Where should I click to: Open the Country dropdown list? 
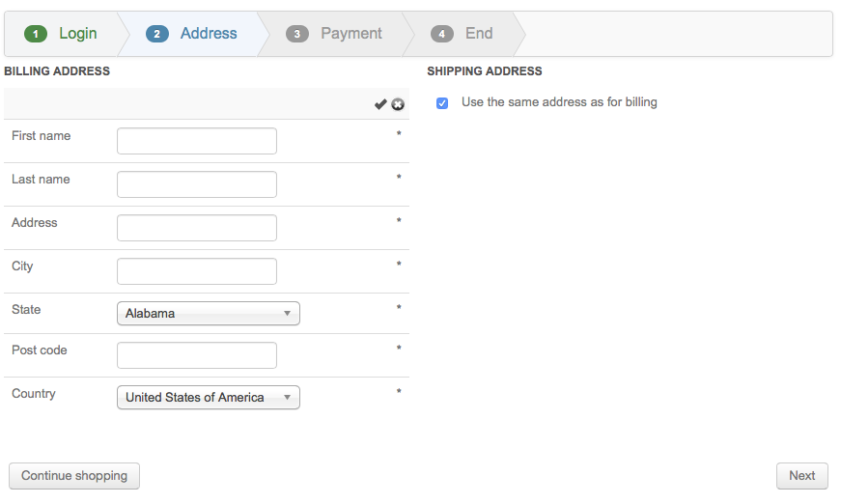[x=208, y=397]
